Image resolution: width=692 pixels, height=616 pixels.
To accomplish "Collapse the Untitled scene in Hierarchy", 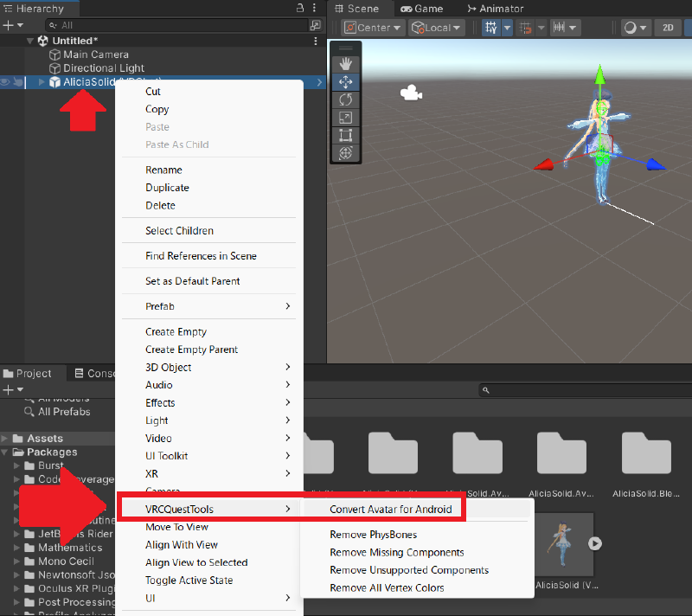I will [x=30, y=41].
